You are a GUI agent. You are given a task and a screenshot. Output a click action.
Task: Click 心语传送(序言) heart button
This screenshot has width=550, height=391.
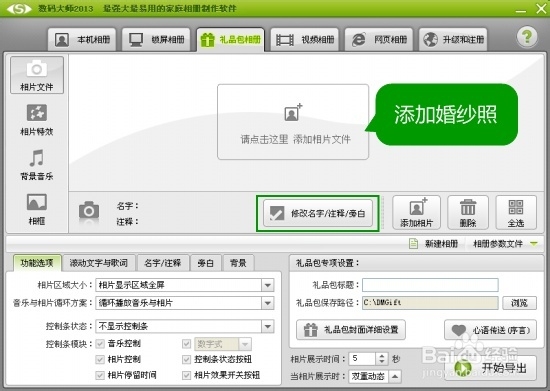490,330
